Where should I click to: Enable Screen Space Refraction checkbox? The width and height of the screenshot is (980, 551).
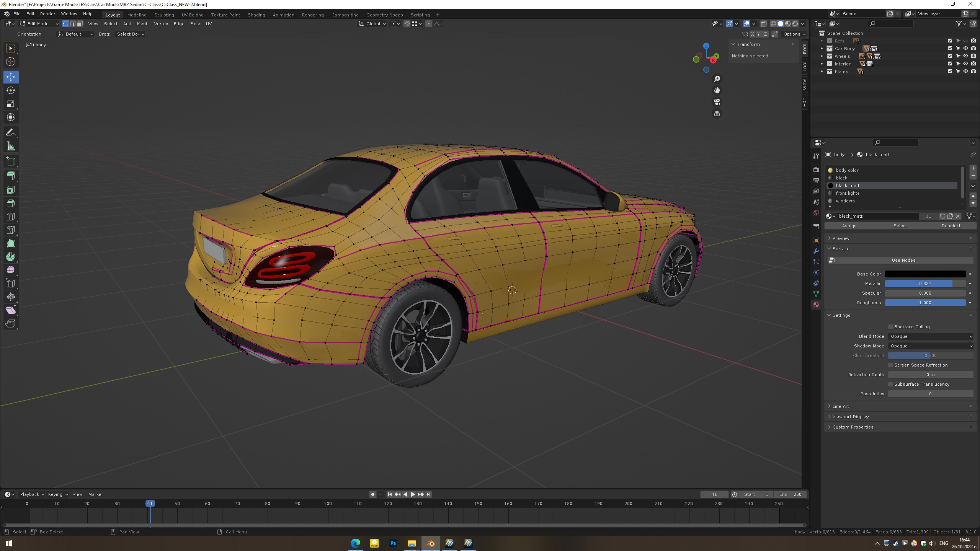click(890, 365)
